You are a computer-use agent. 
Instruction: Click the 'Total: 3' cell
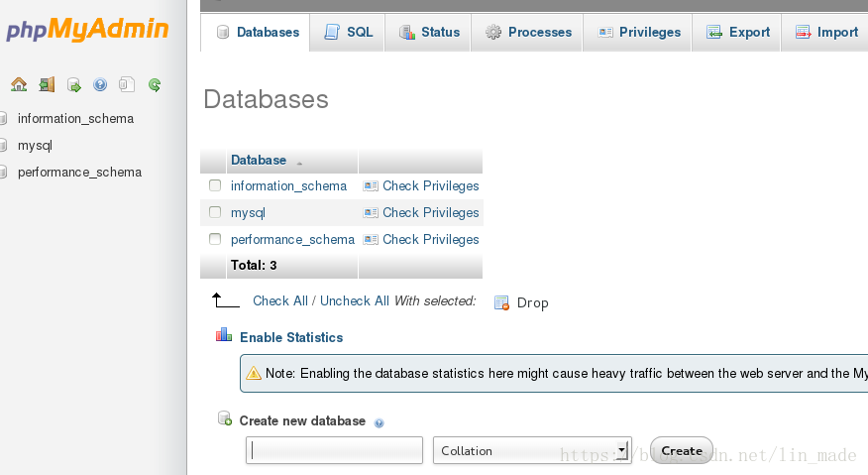[x=292, y=265]
